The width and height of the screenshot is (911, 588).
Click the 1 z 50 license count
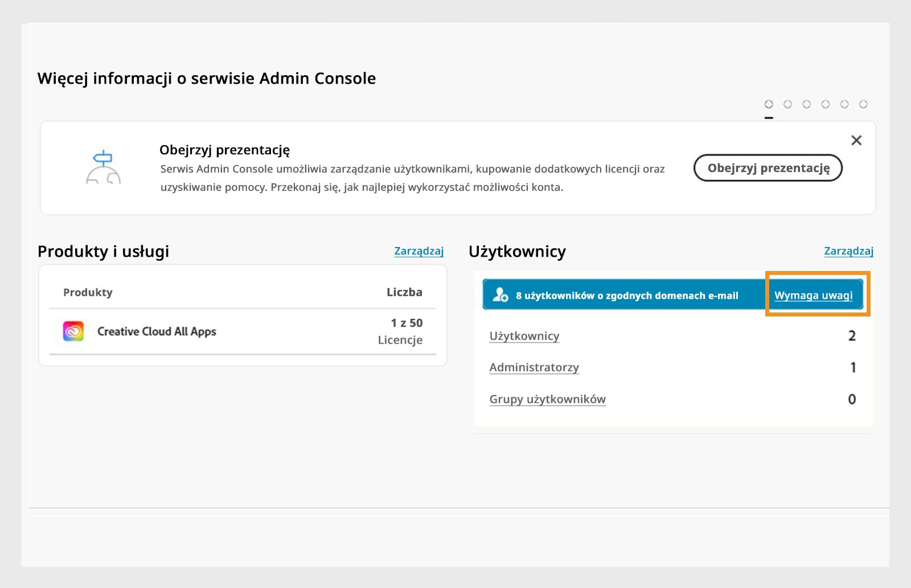coord(407,323)
